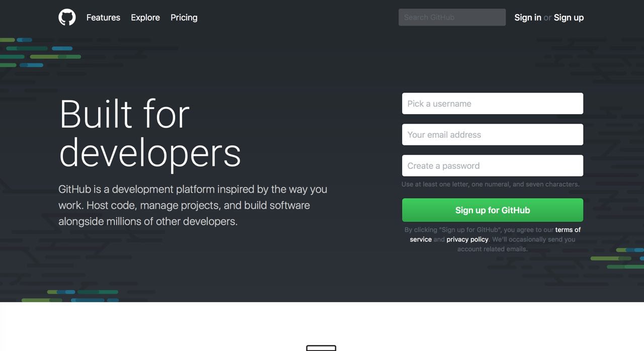Click the GitHub development platform description paragraph
644x351 pixels.
coord(193,205)
